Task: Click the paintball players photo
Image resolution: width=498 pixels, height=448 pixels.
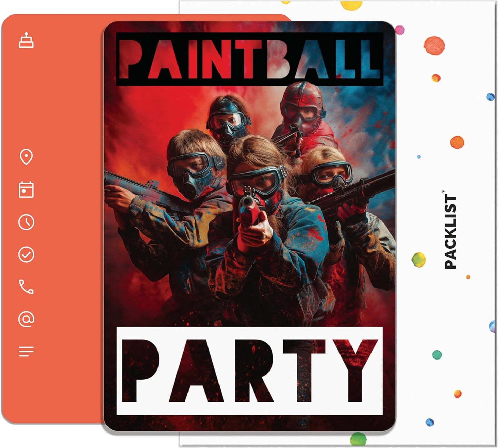Action: pyautogui.click(x=250, y=206)
